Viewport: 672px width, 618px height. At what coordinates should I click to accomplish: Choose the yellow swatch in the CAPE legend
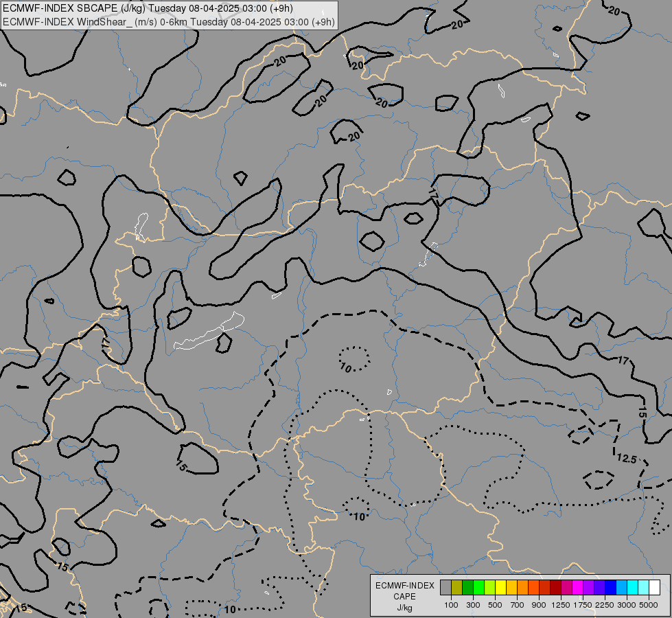click(x=500, y=587)
